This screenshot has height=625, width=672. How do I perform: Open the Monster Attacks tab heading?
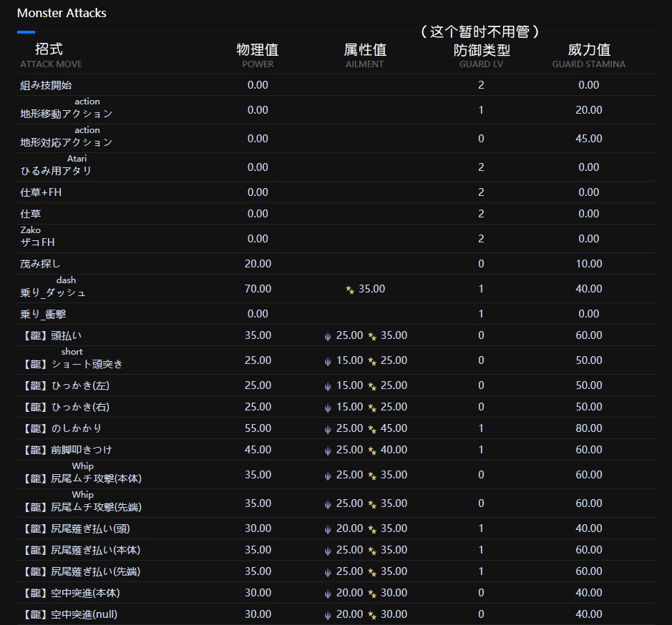62,14
